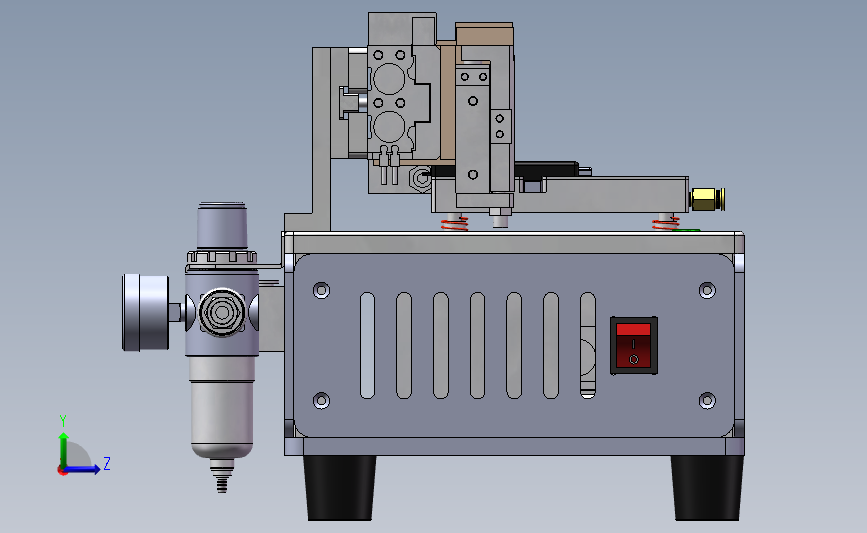This screenshot has height=533, width=867.
Task: Pick the top-right panel screw
Action: (707, 290)
